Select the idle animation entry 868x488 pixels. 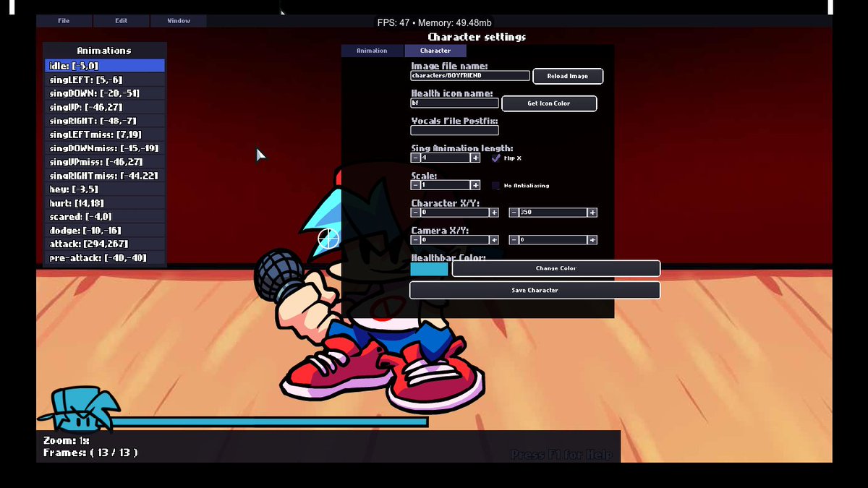(x=105, y=66)
